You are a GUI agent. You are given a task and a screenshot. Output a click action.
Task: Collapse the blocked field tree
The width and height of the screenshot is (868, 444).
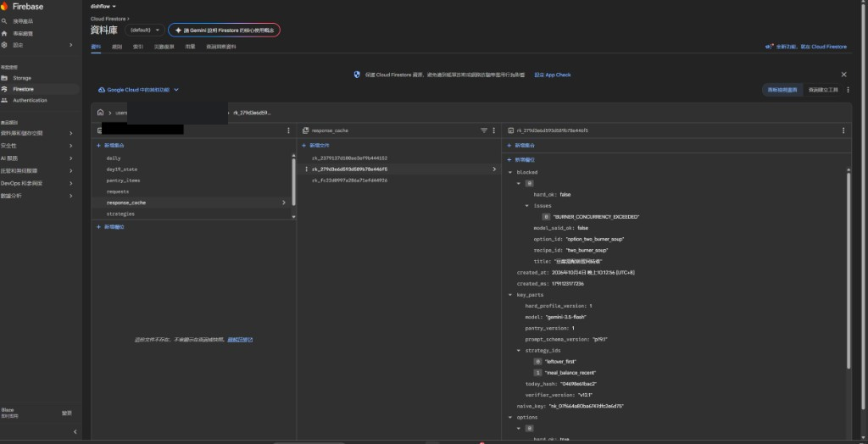(x=509, y=172)
